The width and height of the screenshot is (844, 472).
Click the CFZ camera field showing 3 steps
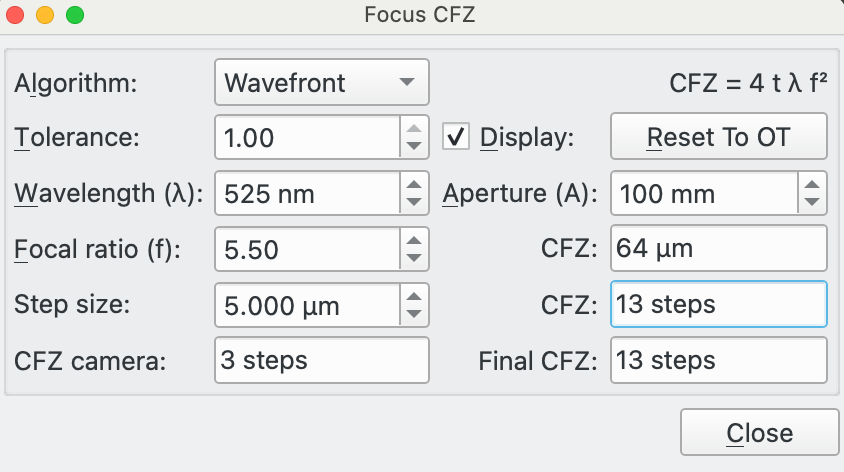(x=321, y=360)
